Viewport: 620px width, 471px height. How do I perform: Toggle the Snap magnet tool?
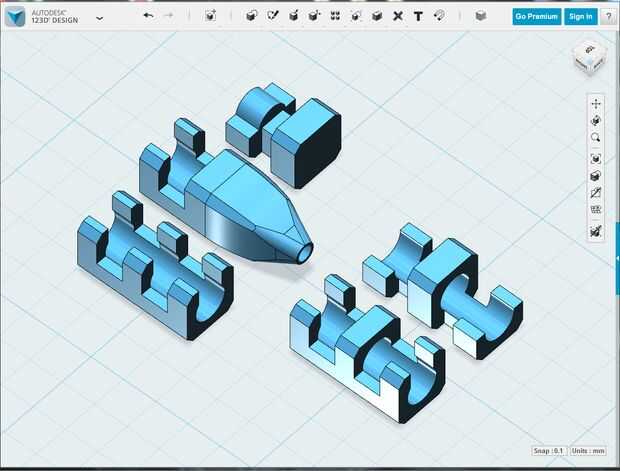439,16
